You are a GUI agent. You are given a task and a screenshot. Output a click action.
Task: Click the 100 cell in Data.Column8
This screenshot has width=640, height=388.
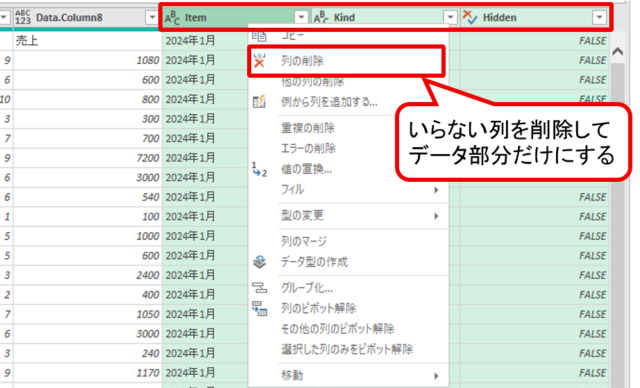87,217
